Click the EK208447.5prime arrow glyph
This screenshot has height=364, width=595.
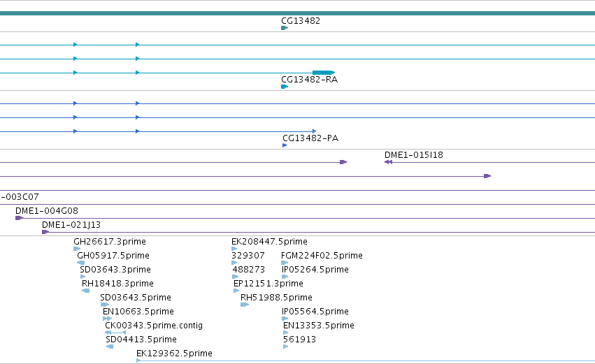coord(234,249)
